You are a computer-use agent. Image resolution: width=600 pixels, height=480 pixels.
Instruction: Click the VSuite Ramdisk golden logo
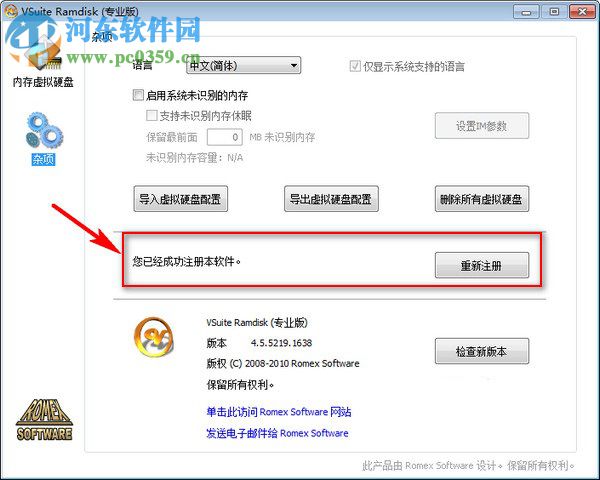point(154,337)
